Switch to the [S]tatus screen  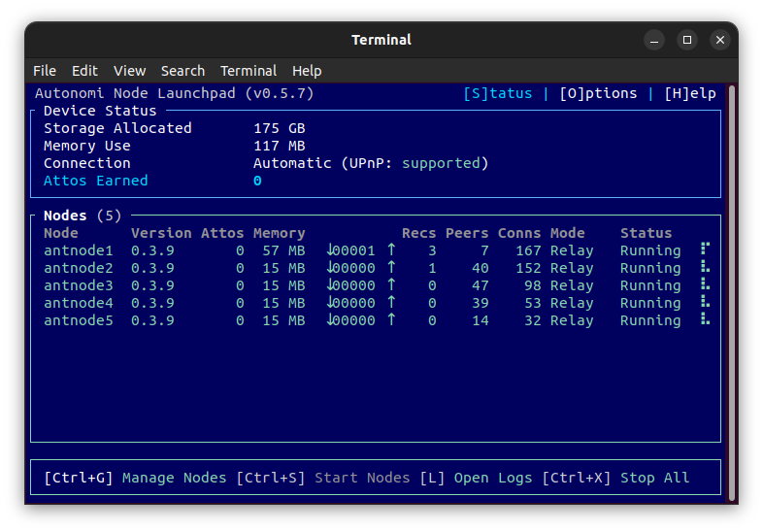[498, 93]
